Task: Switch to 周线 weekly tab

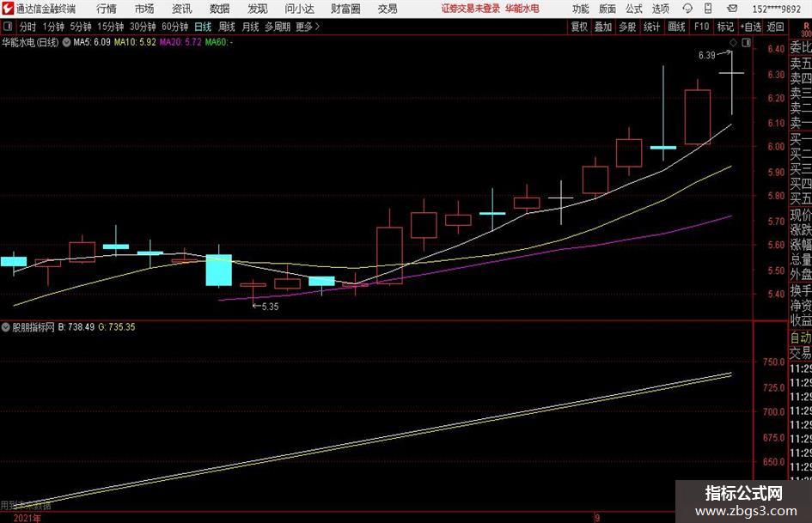Action: 226,27
